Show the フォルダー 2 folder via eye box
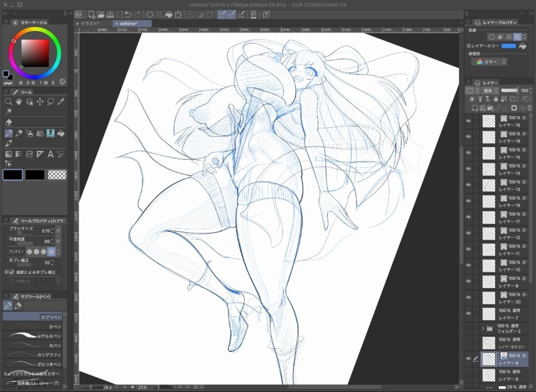Image resolution: width=536 pixels, height=392 pixels. point(469,328)
